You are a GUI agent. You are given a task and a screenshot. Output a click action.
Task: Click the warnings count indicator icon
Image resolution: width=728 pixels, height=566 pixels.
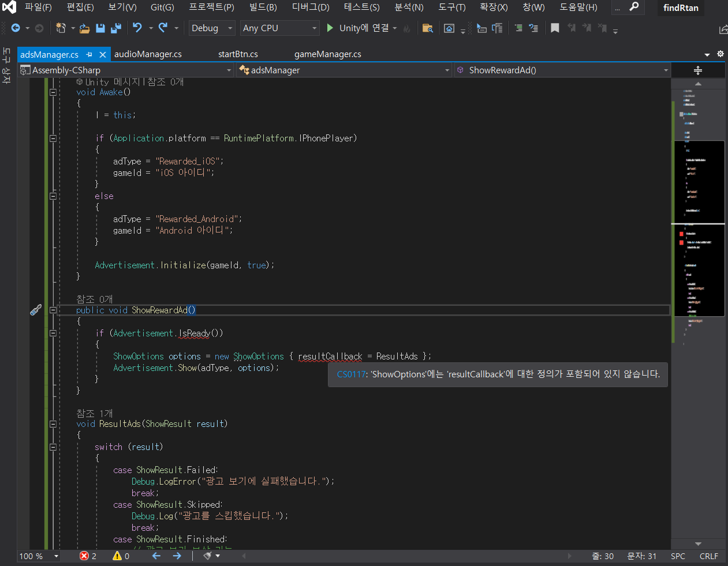pyautogui.click(x=117, y=556)
